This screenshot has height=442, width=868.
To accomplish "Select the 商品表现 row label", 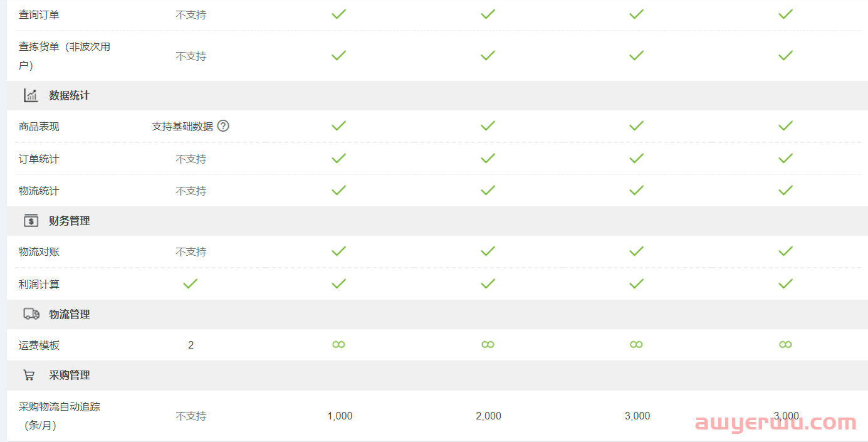I will click(x=39, y=127).
